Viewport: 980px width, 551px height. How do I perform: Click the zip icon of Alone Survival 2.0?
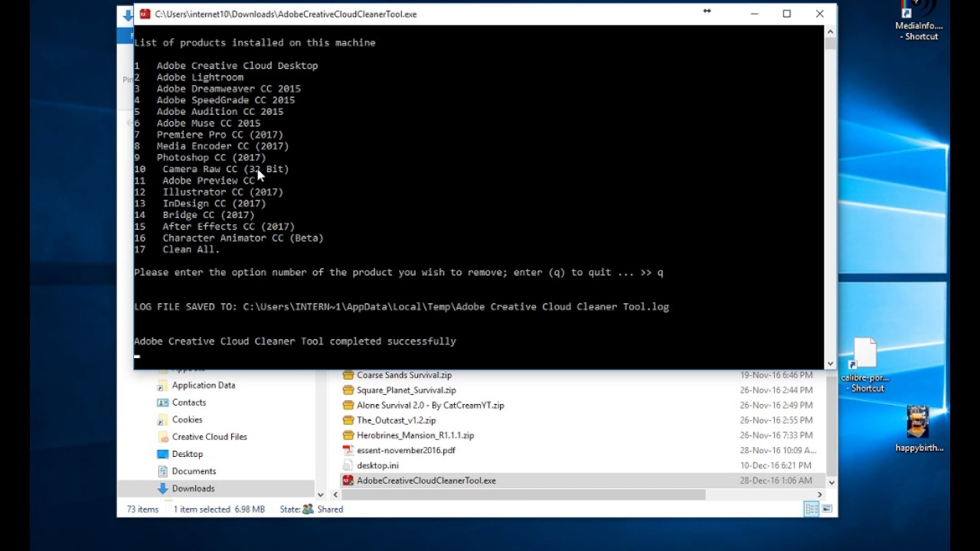point(348,406)
